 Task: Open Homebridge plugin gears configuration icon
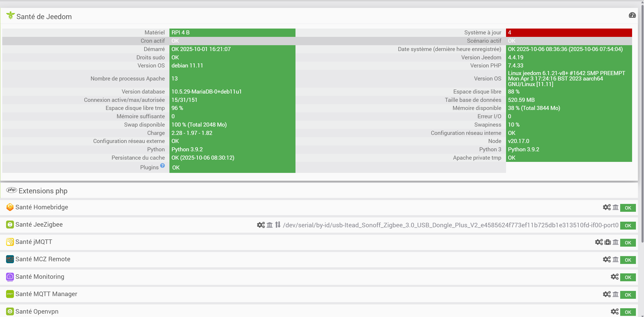606,207
